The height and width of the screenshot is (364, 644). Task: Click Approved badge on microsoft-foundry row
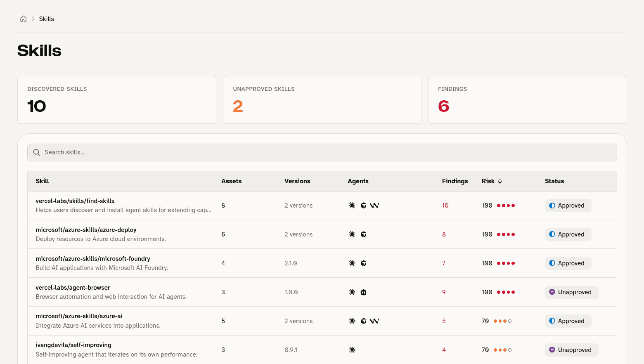pos(568,263)
